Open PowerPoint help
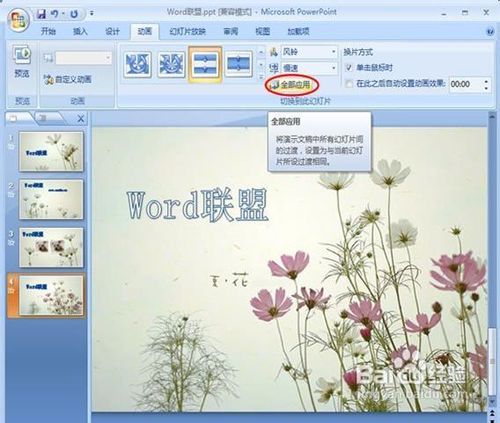The height and width of the screenshot is (423, 500). pyautogui.click(x=490, y=32)
